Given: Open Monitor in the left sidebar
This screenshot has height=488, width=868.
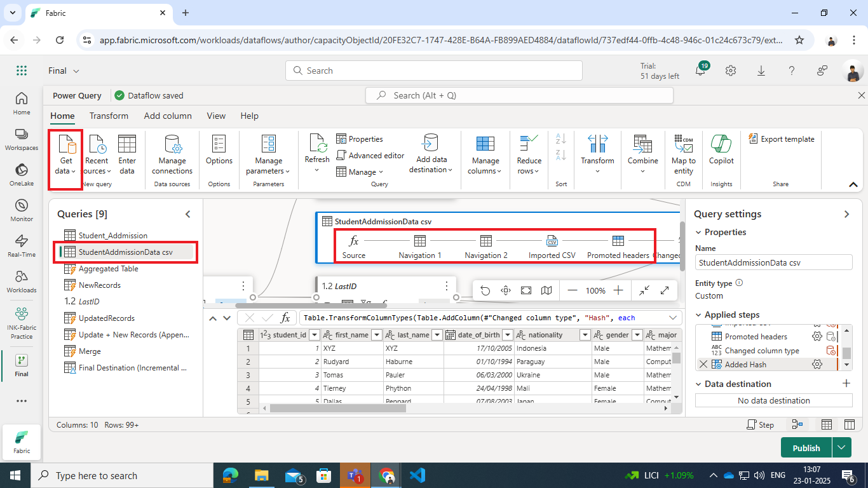Looking at the screenshot, I should (22, 211).
